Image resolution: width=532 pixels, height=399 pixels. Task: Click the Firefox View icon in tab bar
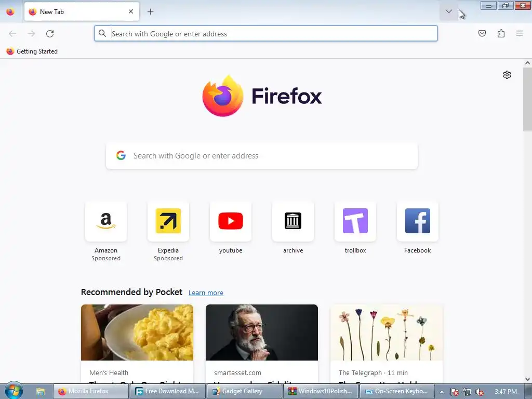(10, 11)
